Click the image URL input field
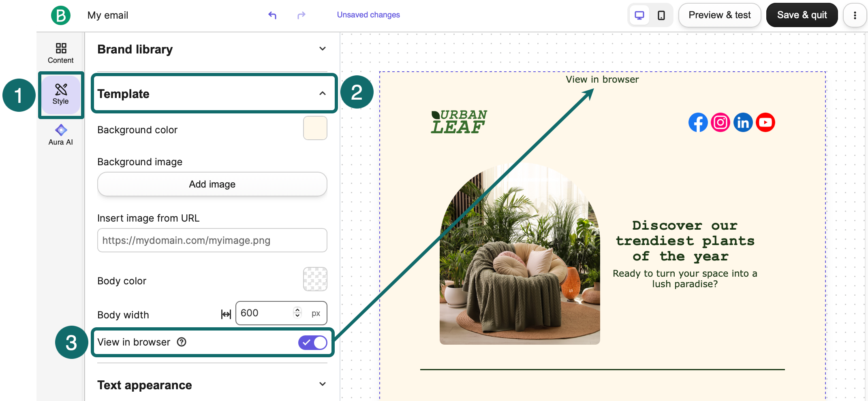The image size is (868, 401). 212,240
